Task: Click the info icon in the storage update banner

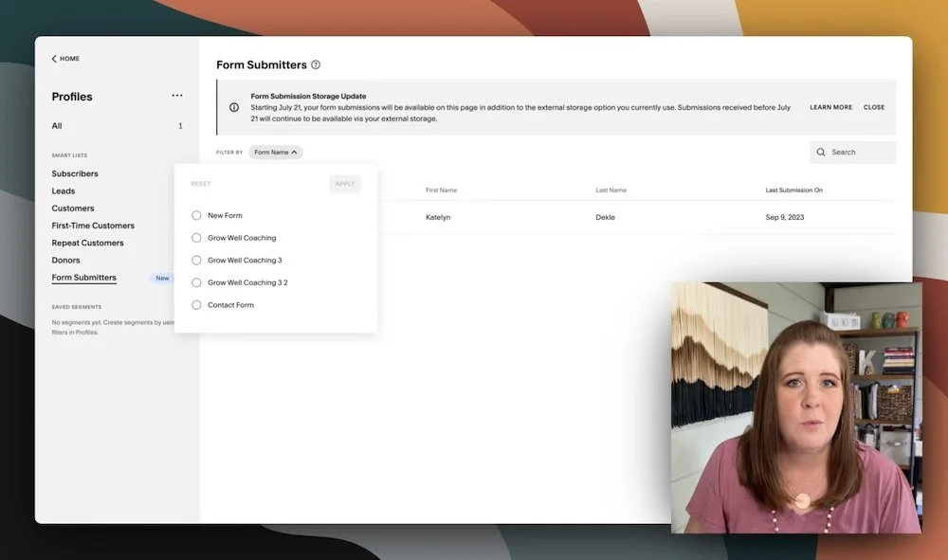Action: pos(234,107)
